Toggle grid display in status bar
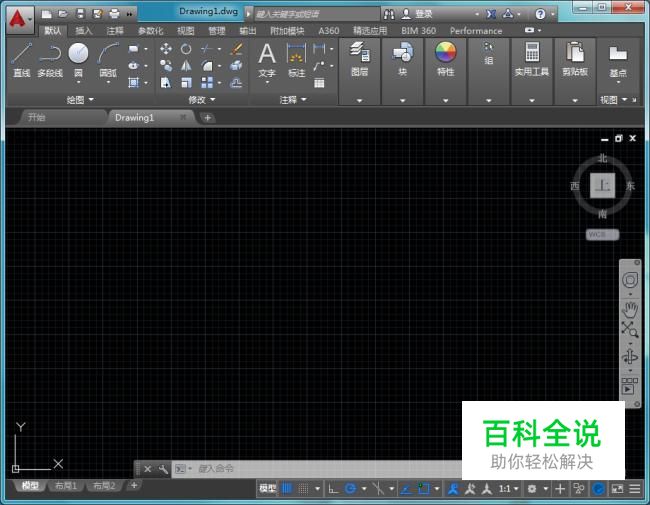 [287, 489]
